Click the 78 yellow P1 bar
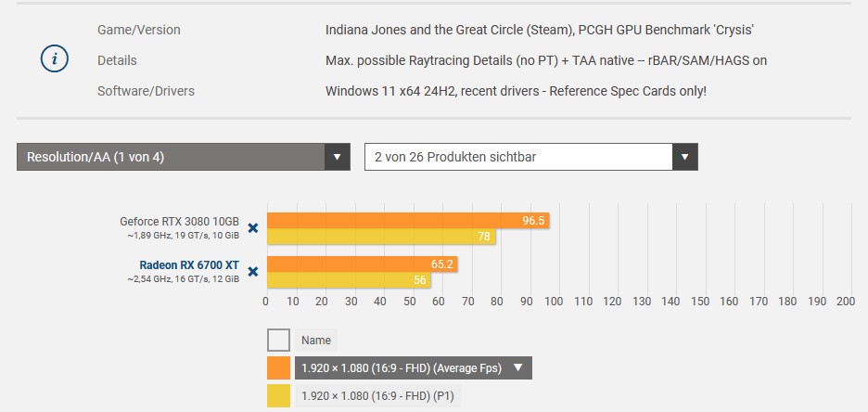Image resolution: width=868 pixels, height=412 pixels. pyautogui.click(x=381, y=237)
